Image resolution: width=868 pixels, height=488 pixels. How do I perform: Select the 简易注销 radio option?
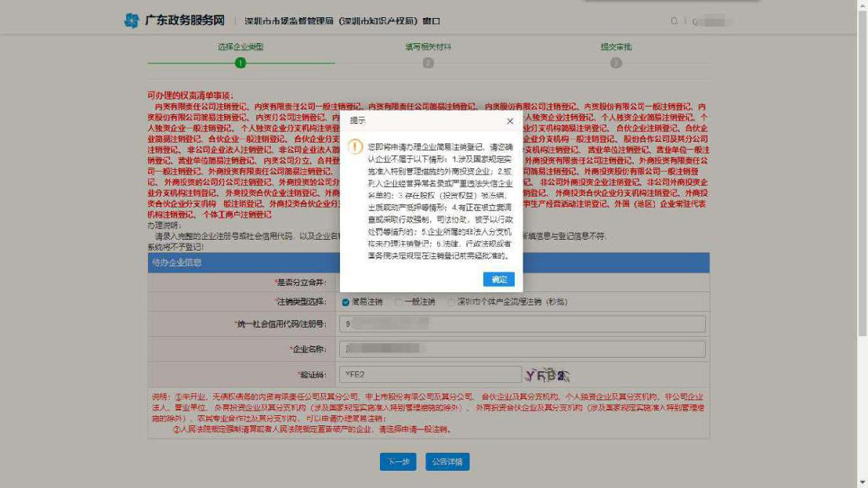(345, 302)
